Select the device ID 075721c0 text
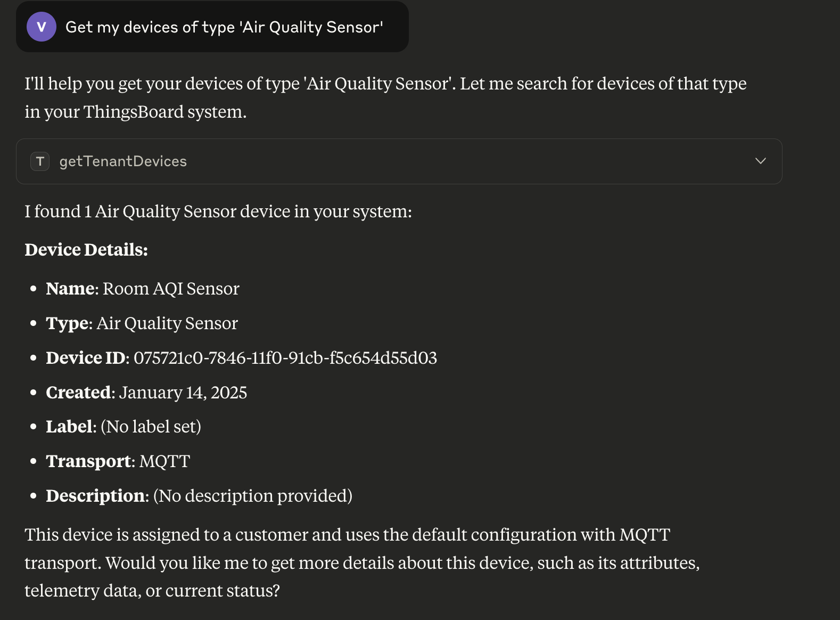The width and height of the screenshot is (840, 620). (285, 358)
